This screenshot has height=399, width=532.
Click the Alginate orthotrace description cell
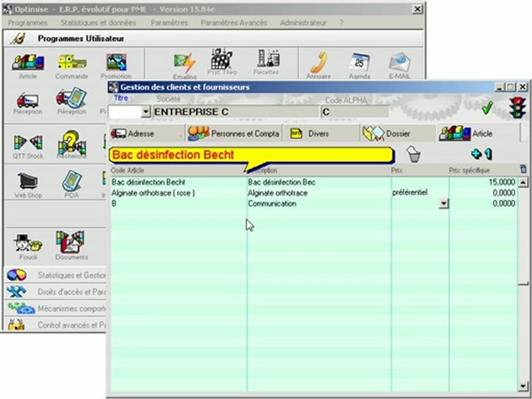point(319,193)
